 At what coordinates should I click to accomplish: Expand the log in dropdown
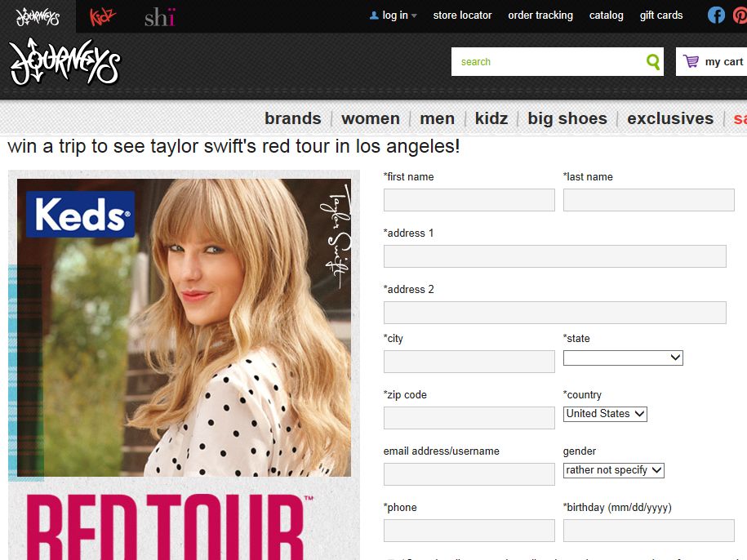point(414,16)
